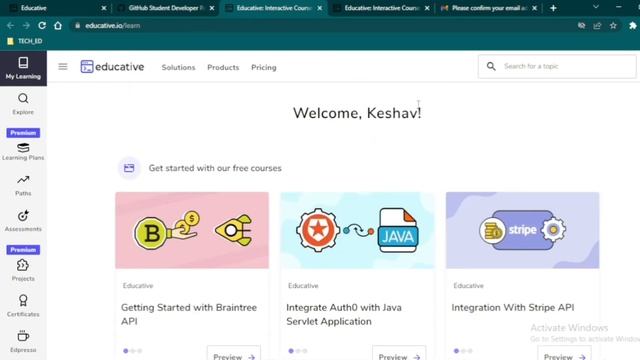Open the Stripe API course thumbnail
The width and height of the screenshot is (640, 360).
pyautogui.click(x=522, y=230)
